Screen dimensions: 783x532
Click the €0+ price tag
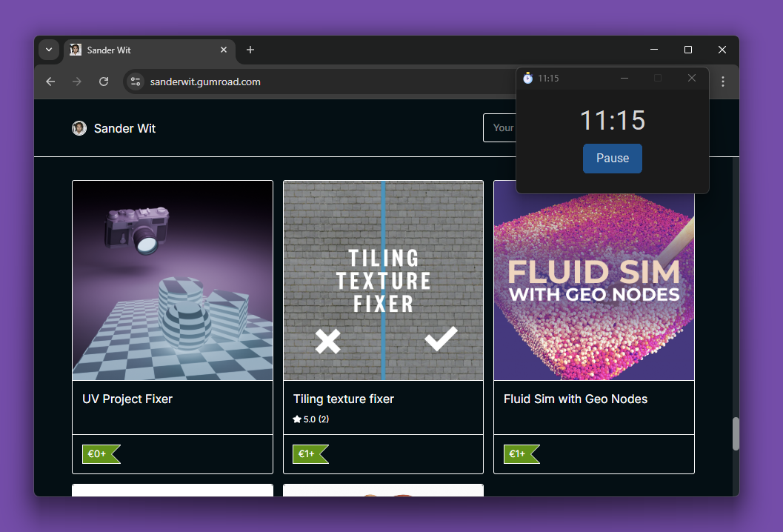(x=101, y=454)
